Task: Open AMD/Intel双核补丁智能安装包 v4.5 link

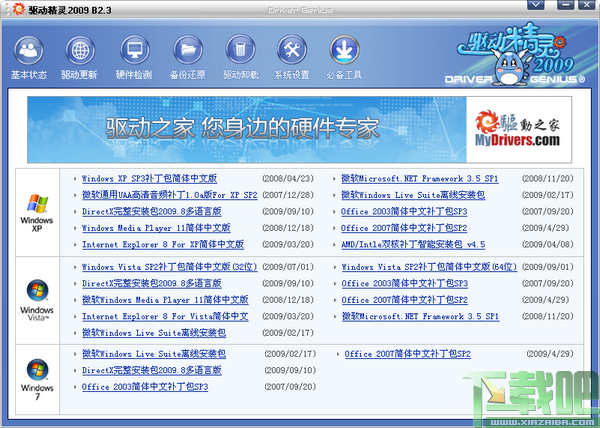Action: pos(413,244)
